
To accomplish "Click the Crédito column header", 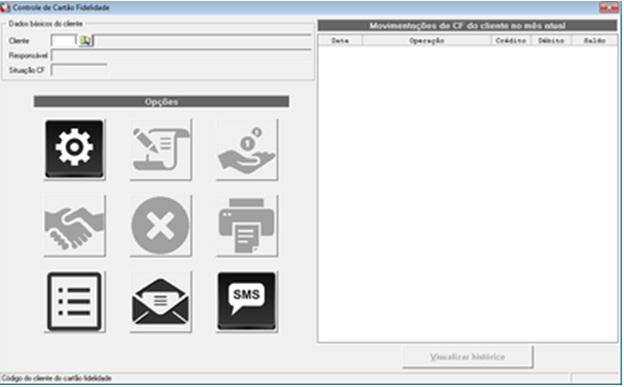I will (511, 41).
